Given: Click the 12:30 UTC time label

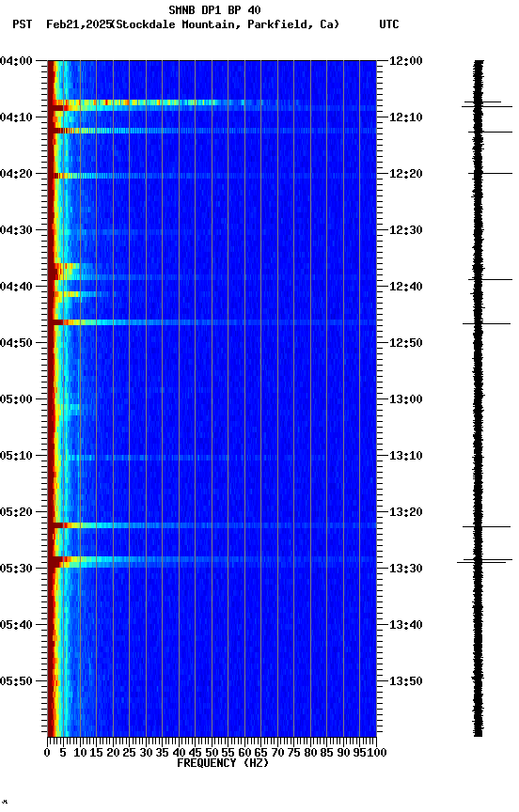Looking at the screenshot, I should tap(406, 230).
